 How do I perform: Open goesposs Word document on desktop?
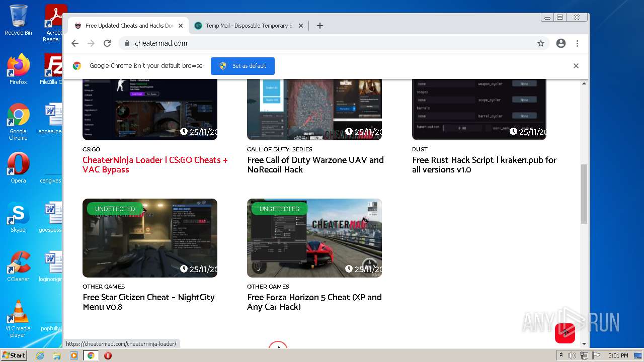click(x=50, y=217)
